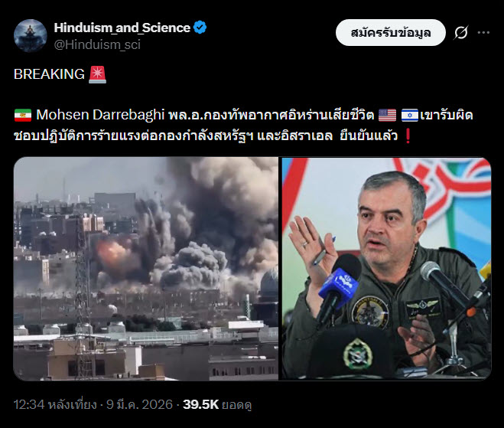Open the Hinduism_and_Science profile avatar
This screenshot has width=504, height=428.
click(x=31, y=36)
